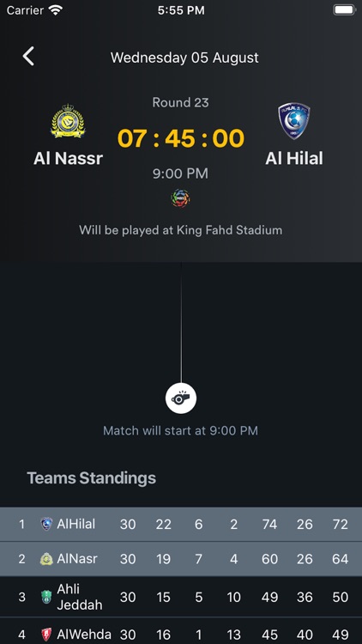The width and height of the screenshot is (362, 644).
Task: Open the Al Nassr team name
Action: click(68, 158)
